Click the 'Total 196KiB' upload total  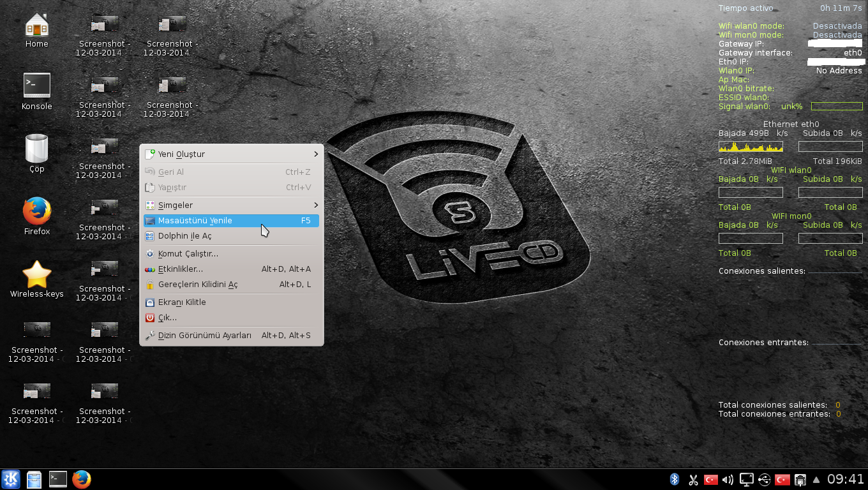coord(837,161)
